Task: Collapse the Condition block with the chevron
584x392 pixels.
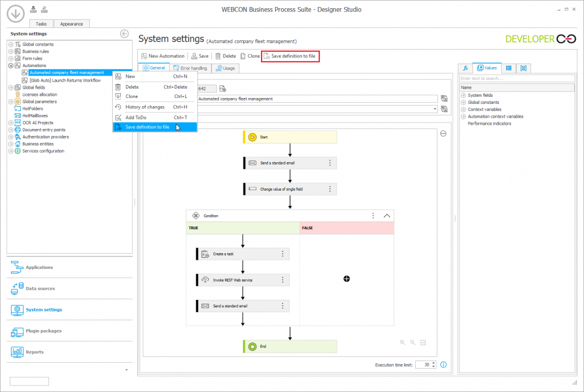Action: 387,216
